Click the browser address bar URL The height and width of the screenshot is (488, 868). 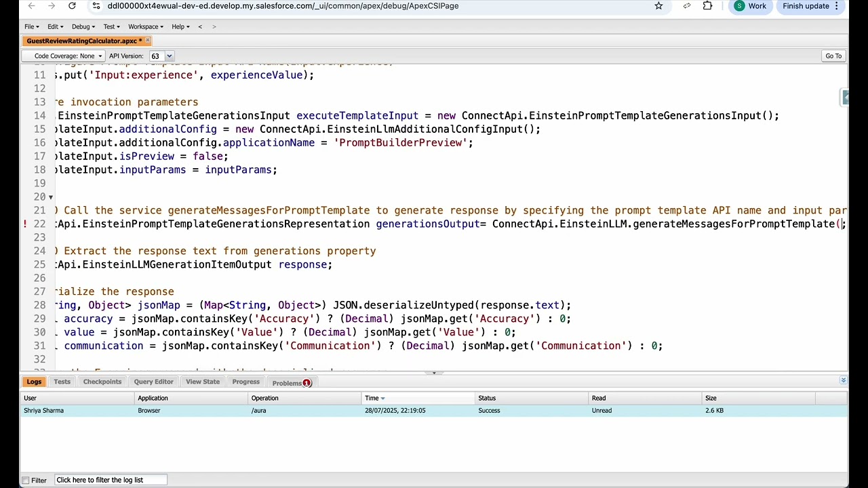click(x=283, y=6)
